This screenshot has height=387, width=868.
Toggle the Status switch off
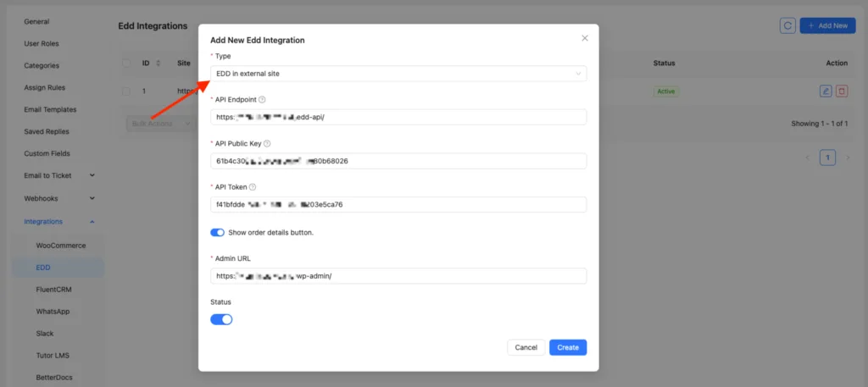(221, 319)
